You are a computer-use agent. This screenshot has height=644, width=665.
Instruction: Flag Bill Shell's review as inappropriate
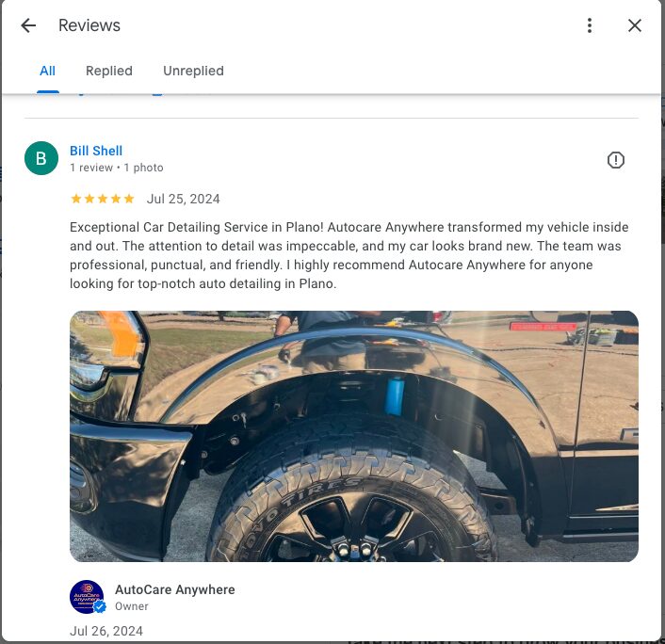[615, 160]
